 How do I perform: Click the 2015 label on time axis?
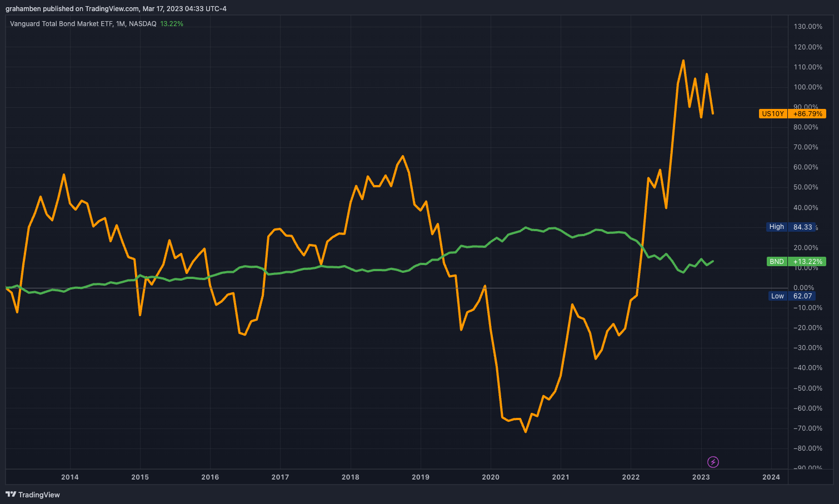click(140, 477)
